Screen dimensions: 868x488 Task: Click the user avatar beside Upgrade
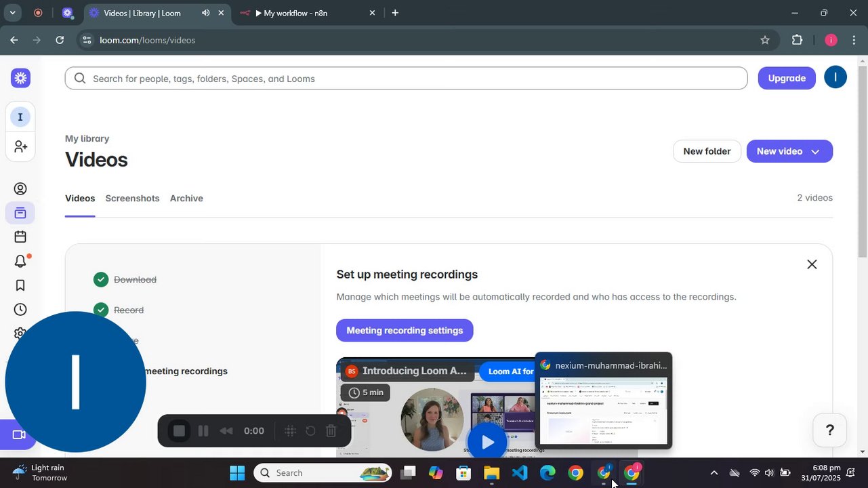tap(835, 77)
